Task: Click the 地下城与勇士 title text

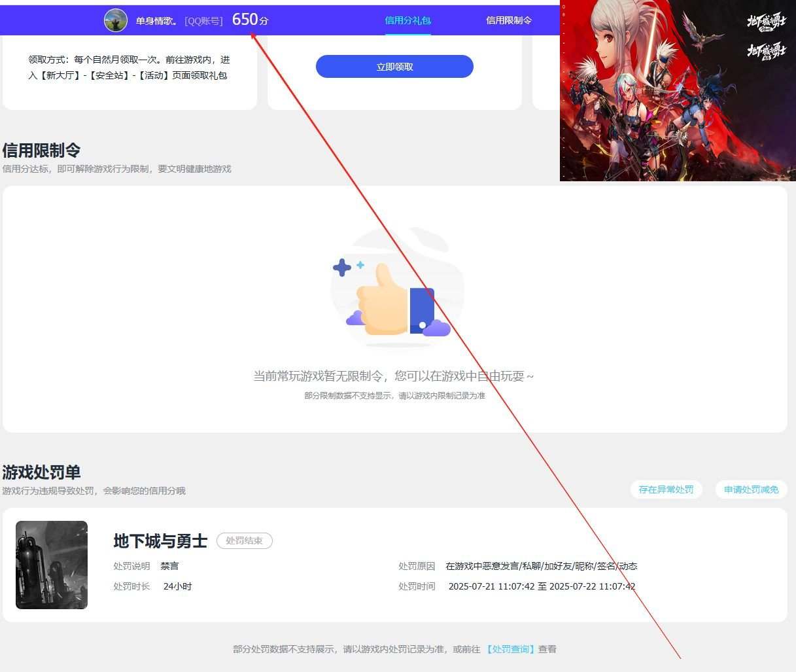Action: [160, 541]
